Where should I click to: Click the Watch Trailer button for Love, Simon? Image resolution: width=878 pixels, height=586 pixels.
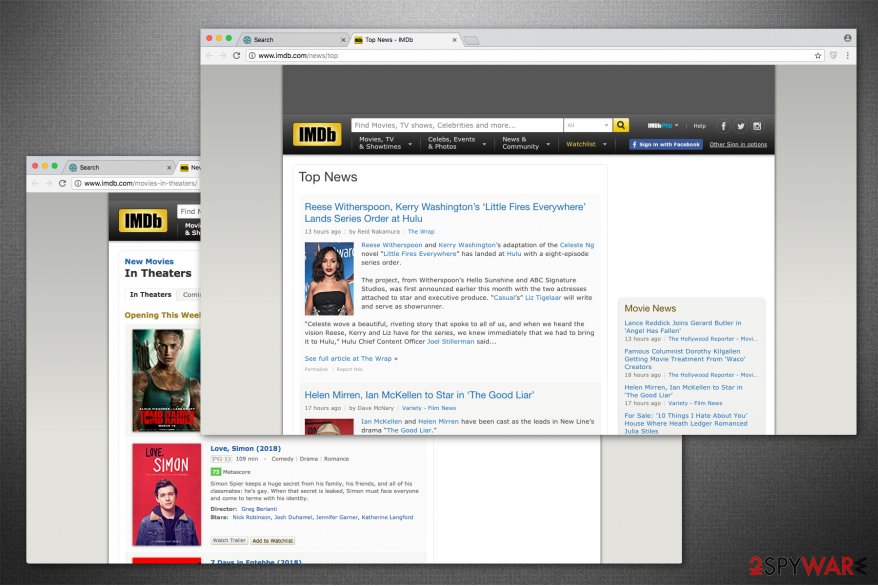[229, 541]
